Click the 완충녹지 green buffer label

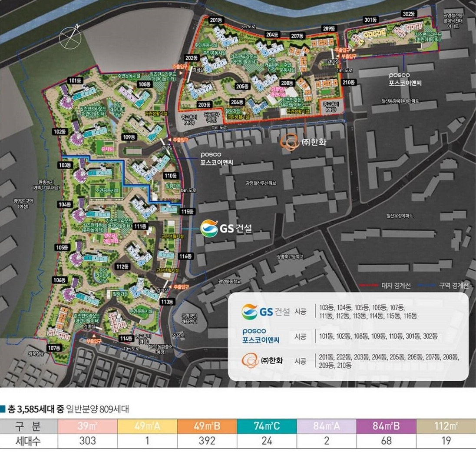46,185
